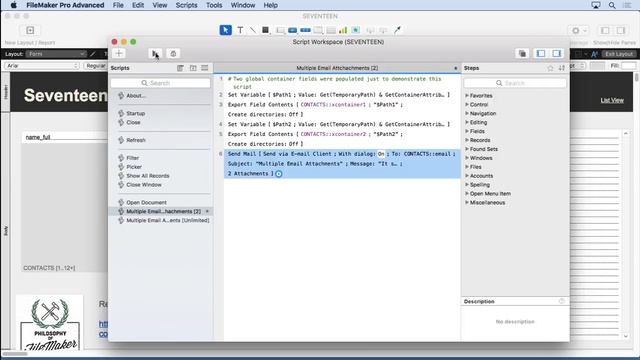The image size is (640, 360).
Task: Open macOS Spotlight search
Action: pos(612,5)
